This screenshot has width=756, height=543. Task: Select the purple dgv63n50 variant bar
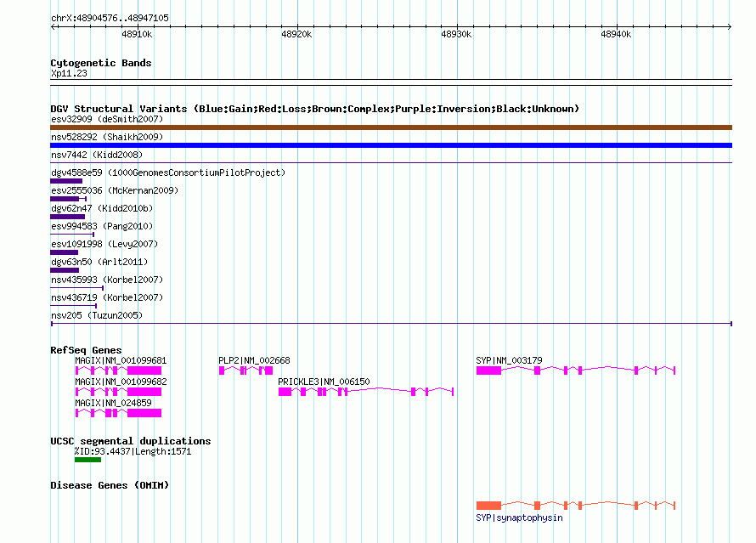point(65,270)
